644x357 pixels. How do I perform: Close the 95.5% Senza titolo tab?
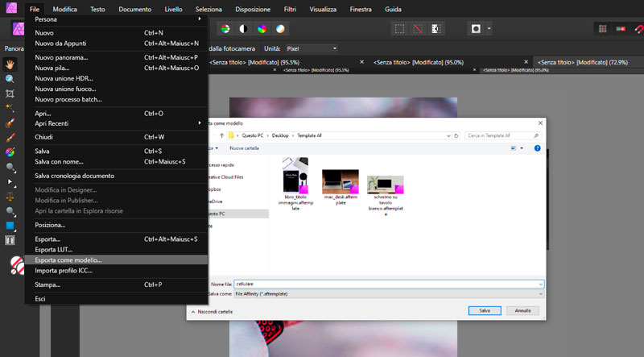pos(361,62)
